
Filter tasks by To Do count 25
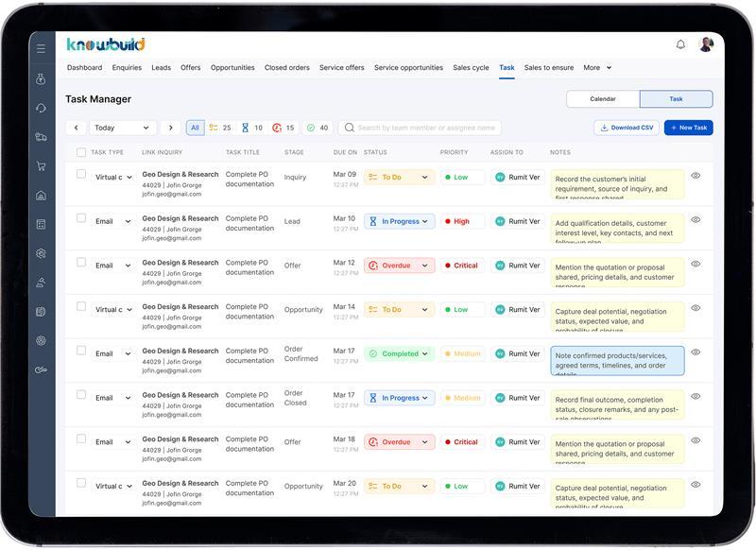[220, 128]
